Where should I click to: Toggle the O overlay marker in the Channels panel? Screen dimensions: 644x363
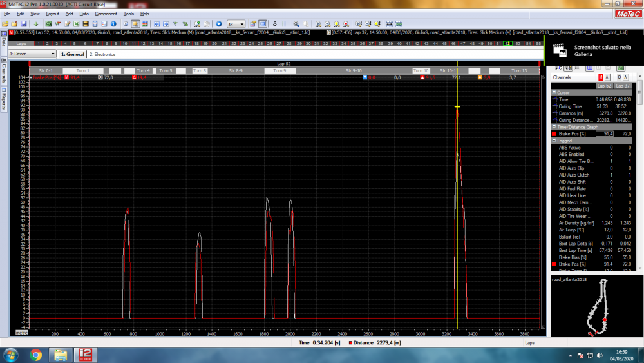click(x=619, y=77)
